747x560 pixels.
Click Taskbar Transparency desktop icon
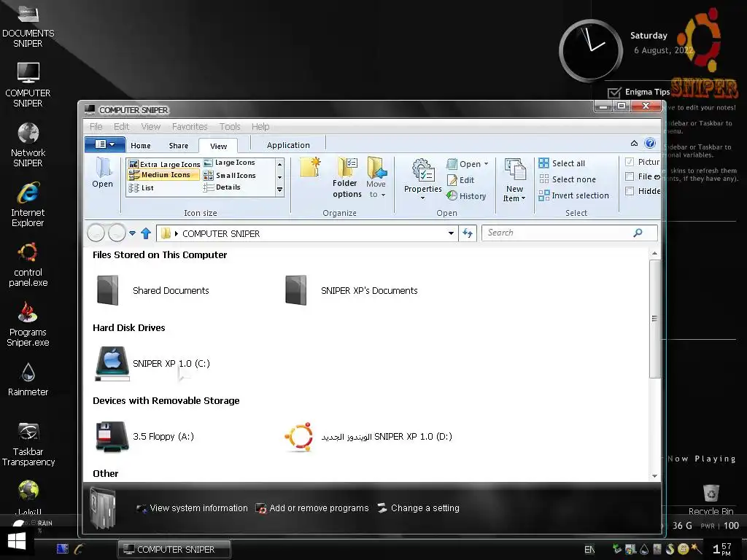(x=28, y=444)
